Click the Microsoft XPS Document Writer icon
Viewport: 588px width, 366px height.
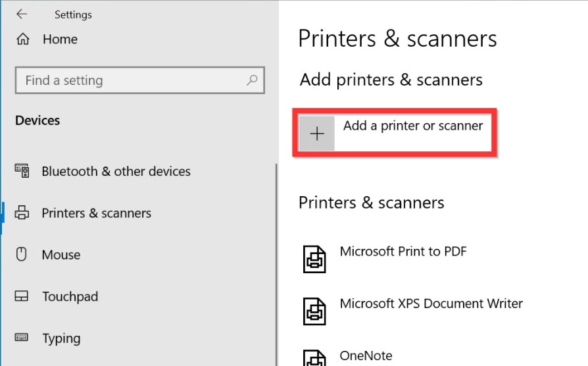tap(314, 311)
